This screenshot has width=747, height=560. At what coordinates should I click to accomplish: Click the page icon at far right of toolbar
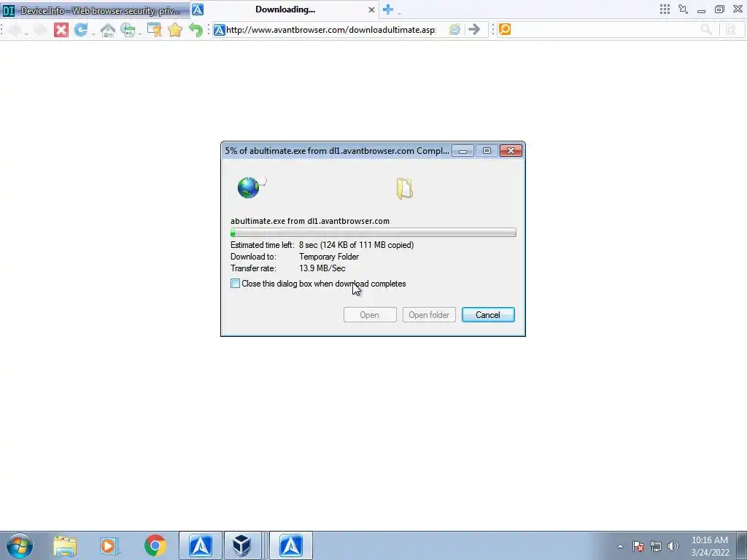[730, 29]
